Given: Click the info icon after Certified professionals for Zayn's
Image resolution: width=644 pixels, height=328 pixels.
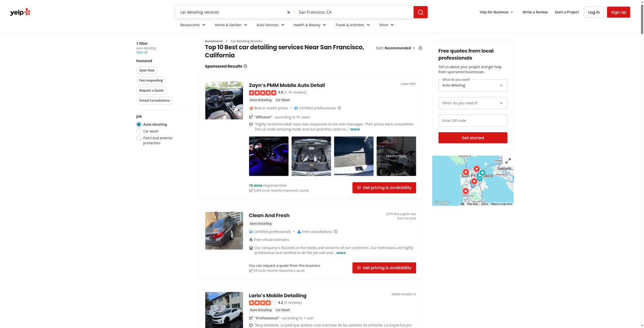Looking at the screenshot, I should pyautogui.click(x=339, y=108).
